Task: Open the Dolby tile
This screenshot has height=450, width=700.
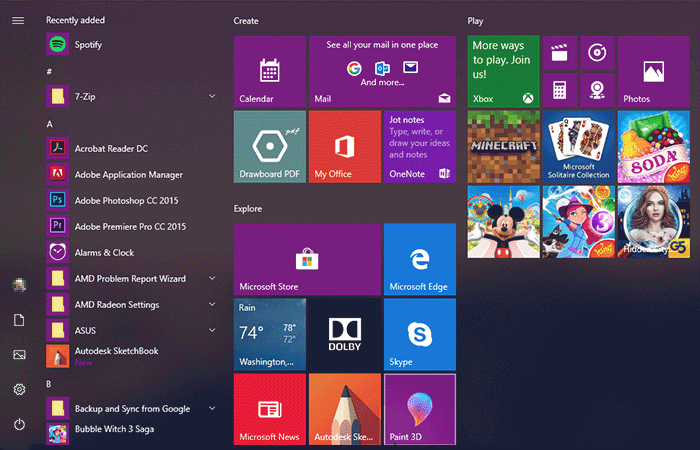Action: click(345, 334)
